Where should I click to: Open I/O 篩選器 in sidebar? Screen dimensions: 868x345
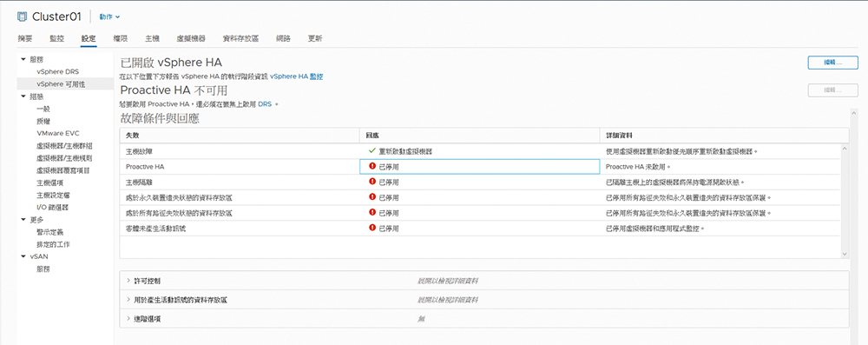click(x=53, y=208)
